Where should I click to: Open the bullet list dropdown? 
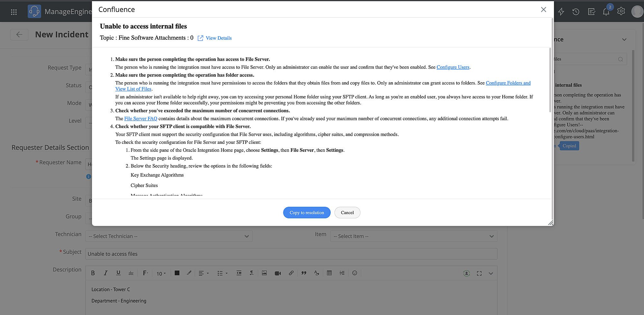pos(223,273)
